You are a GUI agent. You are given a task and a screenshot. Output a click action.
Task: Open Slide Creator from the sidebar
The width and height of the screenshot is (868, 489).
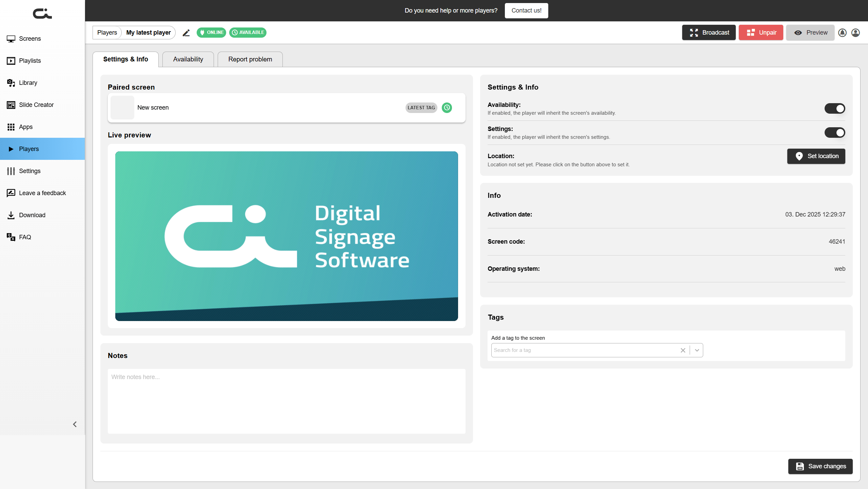(x=36, y=105)
